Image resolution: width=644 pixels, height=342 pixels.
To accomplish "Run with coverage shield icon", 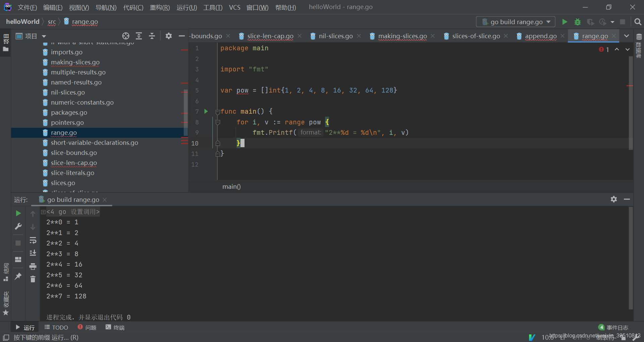I will (590, 22).
